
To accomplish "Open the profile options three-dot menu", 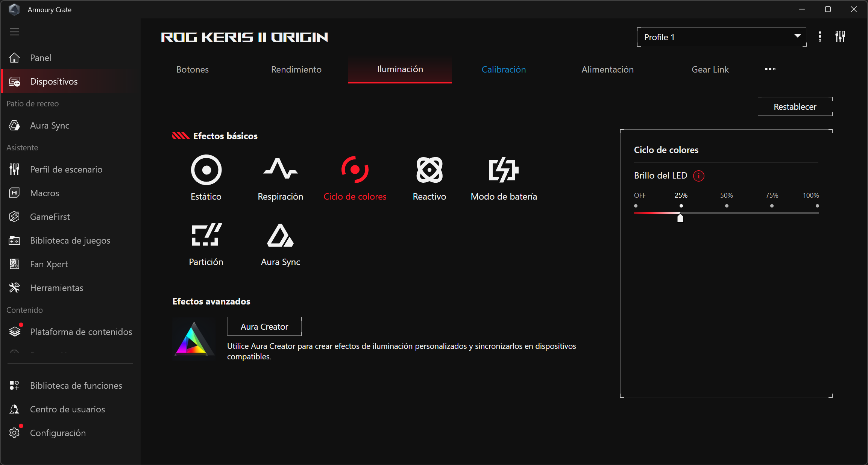I will tap(820, 37).
